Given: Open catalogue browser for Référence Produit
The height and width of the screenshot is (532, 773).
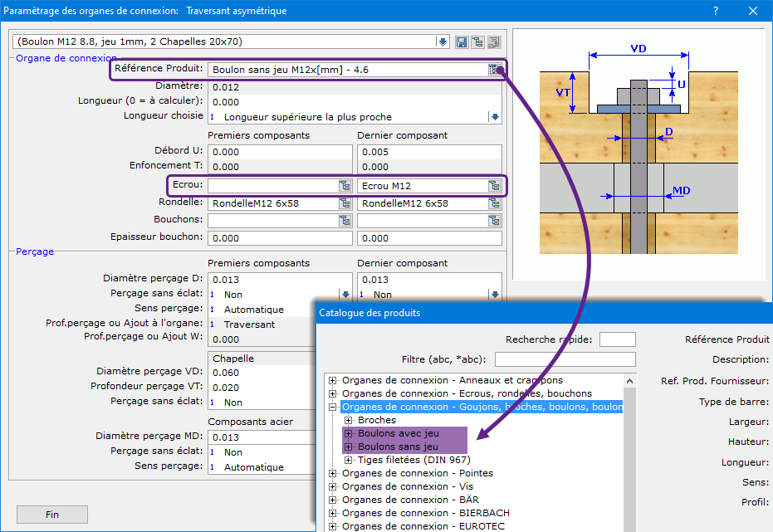Looking at the screenshot, I should pos(495,70).
